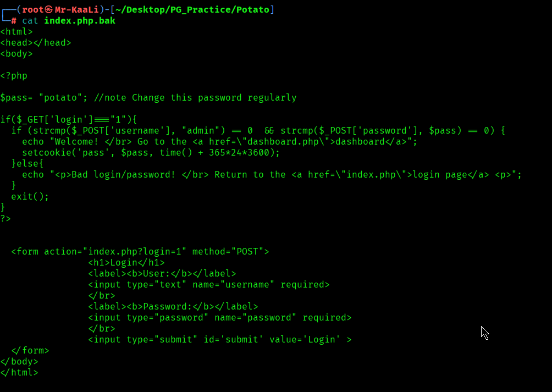Image resolution: width=552 pixels, height=392 pixels.
Task: Click the ~/Desktop/PG_Practice/Potato working directory path
Action: [x=192, y=9]
